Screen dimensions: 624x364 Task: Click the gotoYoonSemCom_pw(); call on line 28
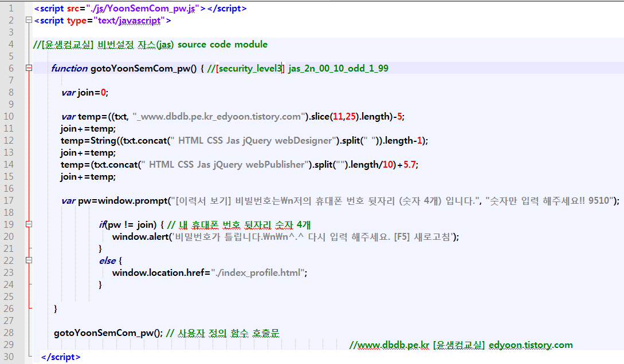(x=108, y=333)
